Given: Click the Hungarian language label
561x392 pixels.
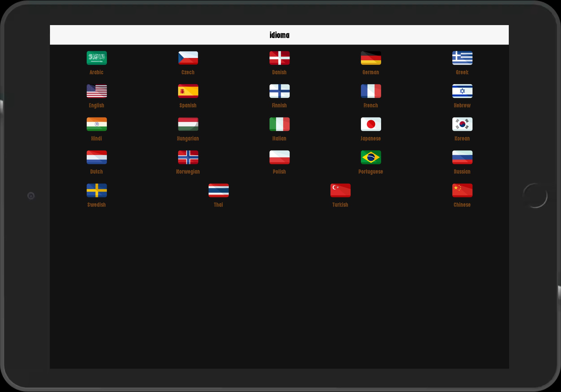Looking at the screenshot, I should (188, 139).
